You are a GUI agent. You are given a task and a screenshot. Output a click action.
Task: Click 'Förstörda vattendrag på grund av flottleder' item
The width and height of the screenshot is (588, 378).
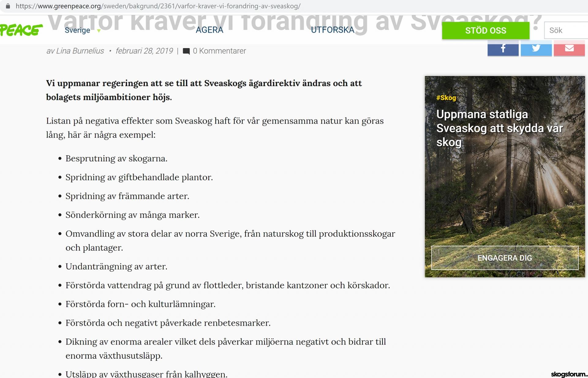pos(228,285)
